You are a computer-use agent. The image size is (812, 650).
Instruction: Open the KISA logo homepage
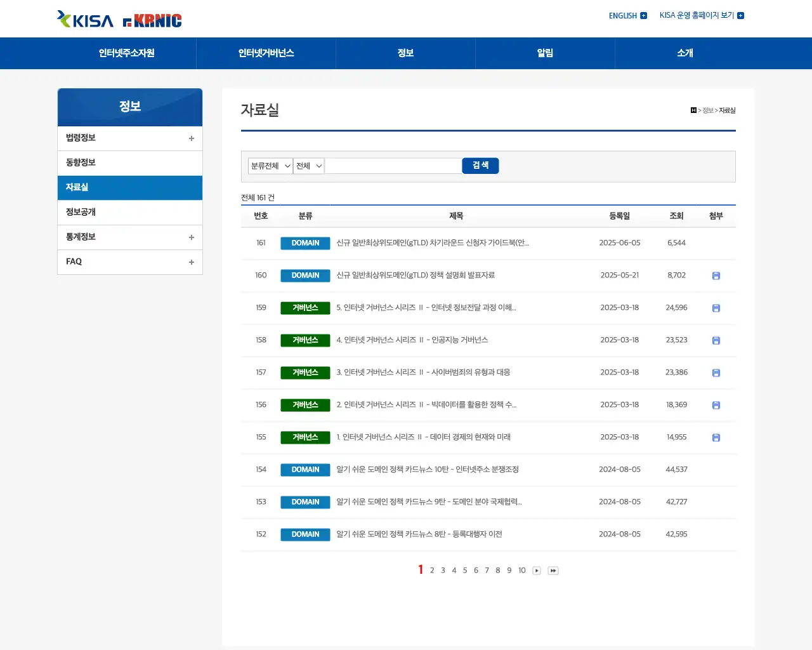(x=85, y=20)
